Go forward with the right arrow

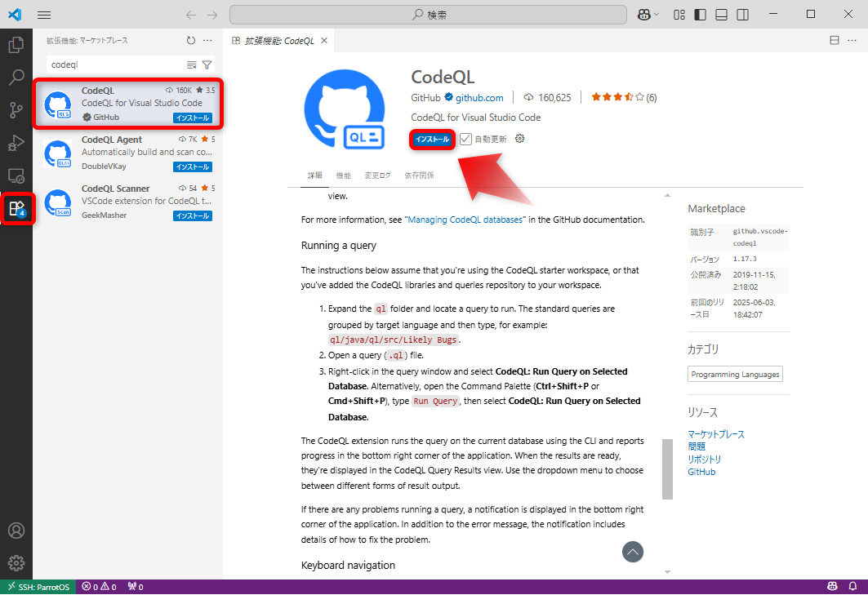tap(212, 15)
